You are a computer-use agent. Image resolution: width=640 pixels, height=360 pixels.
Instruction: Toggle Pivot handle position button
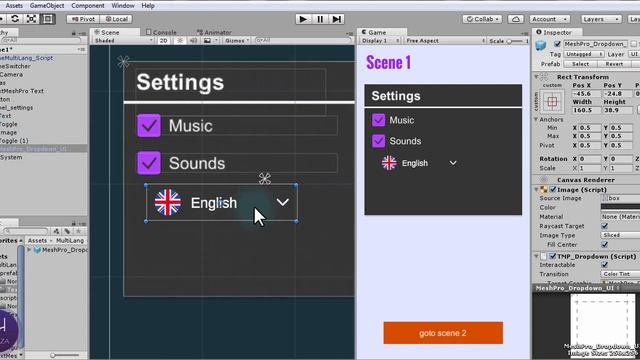(83, 19)
